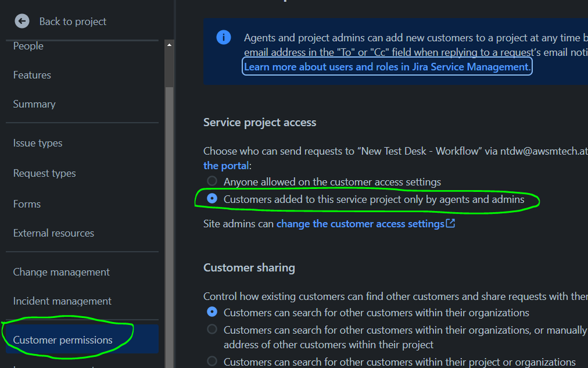Enable searching customers within their organizations
Viewport: 588px width, 368px height.
(x=212, y=313)
